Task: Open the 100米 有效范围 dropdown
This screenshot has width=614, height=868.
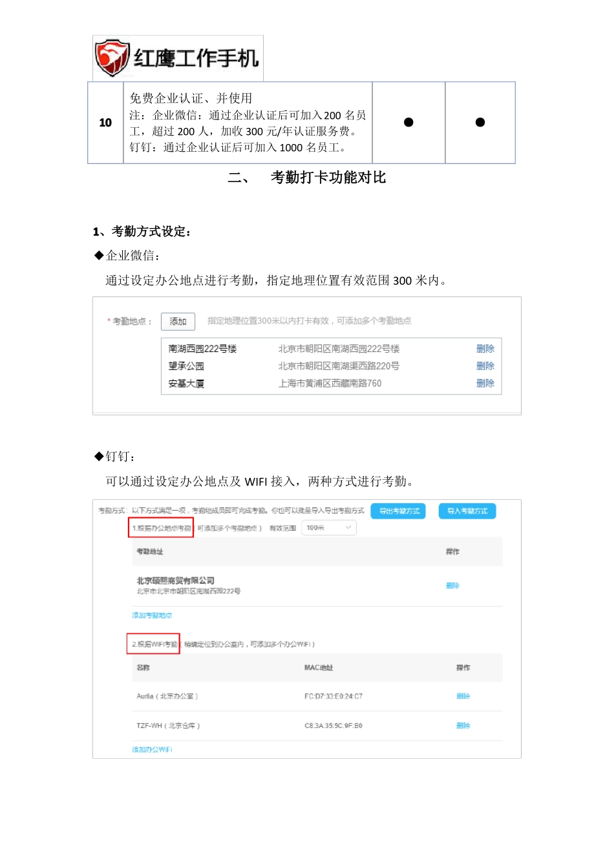Action: tap(329, 528)
